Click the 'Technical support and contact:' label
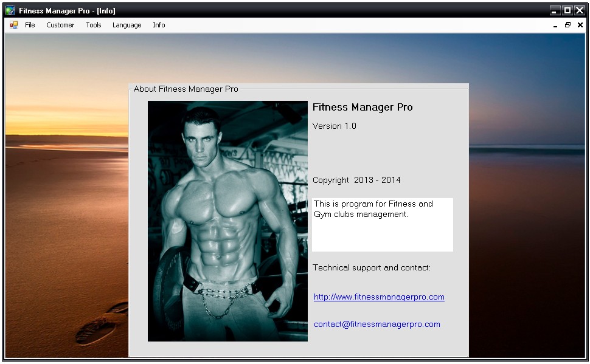590x364 pixels. tap(372, 268)
